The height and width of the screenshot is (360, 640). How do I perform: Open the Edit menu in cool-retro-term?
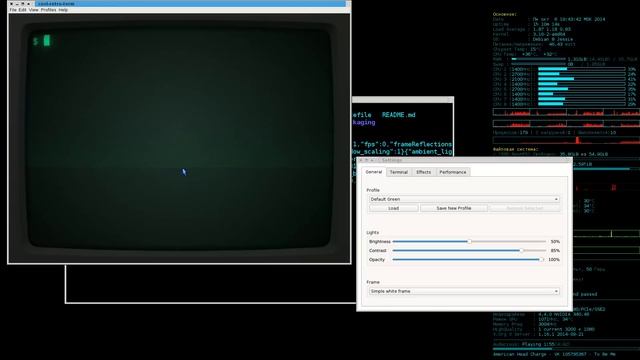point(22,10)
